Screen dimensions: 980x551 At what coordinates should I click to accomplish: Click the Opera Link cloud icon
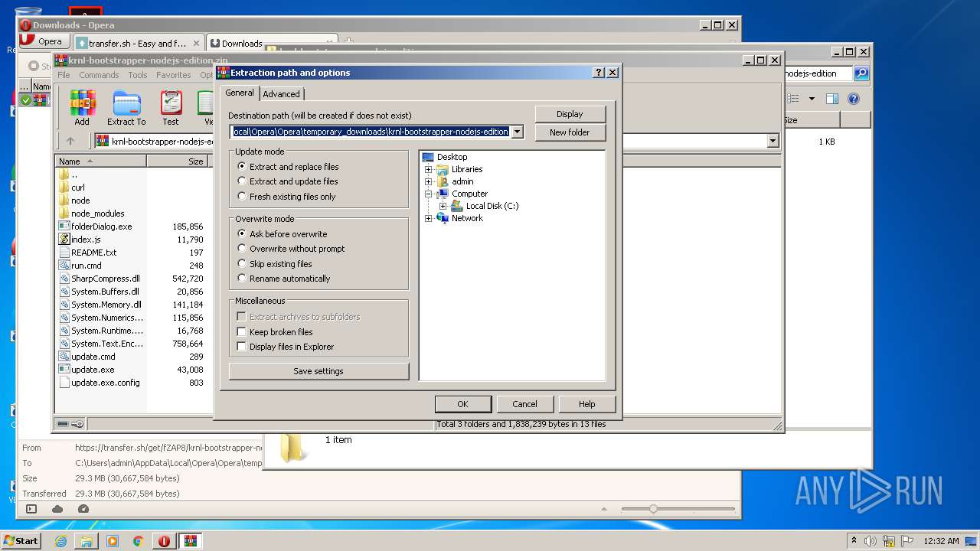pyautogui.click(x=57, y=509)
